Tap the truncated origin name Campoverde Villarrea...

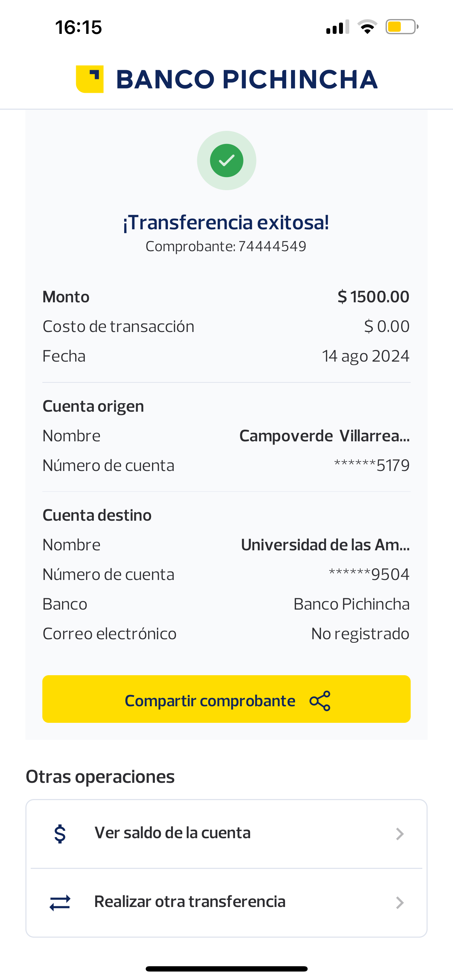pos(324,436)
